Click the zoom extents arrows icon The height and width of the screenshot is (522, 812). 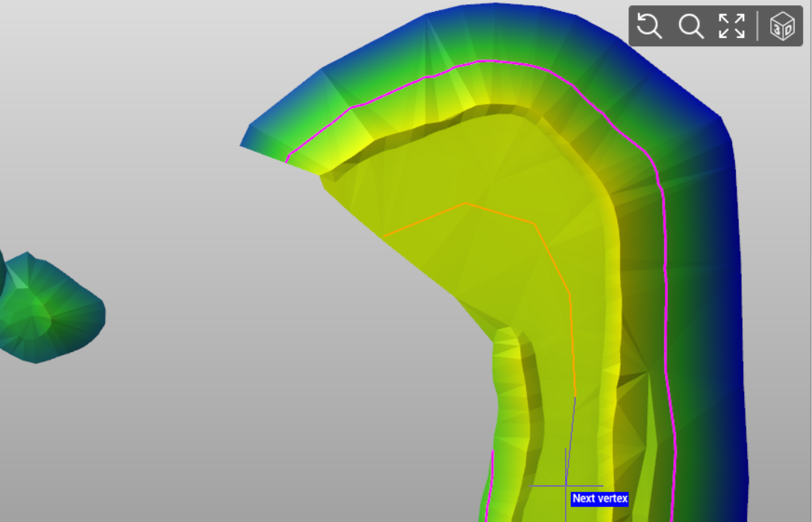731,26
